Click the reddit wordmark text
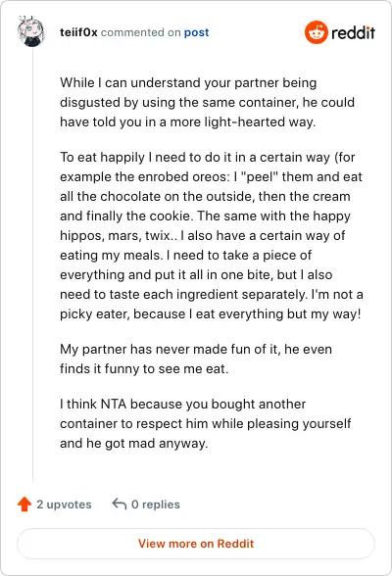 353,32
